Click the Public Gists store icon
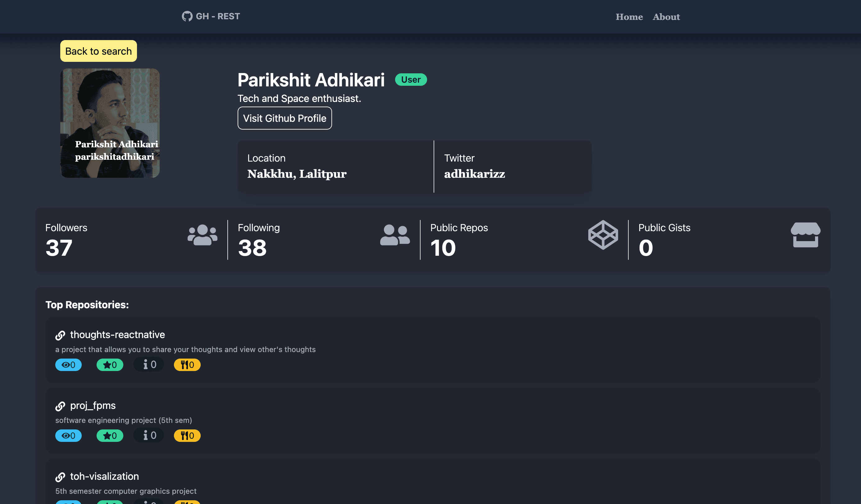Screen dimensions: 861x504 click(x=805, y=235)
